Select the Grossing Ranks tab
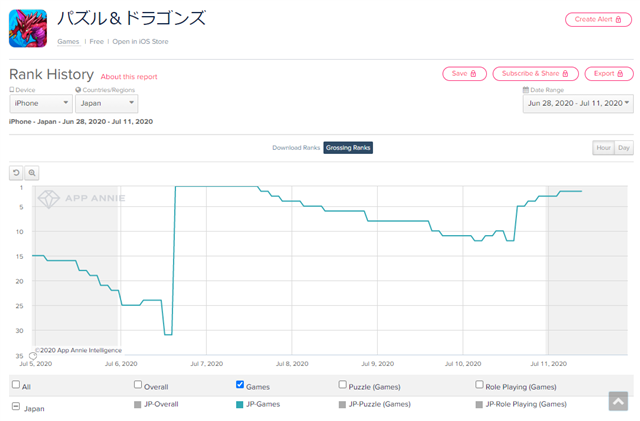This screenshot has height=421, width=640. pos(348,148)
